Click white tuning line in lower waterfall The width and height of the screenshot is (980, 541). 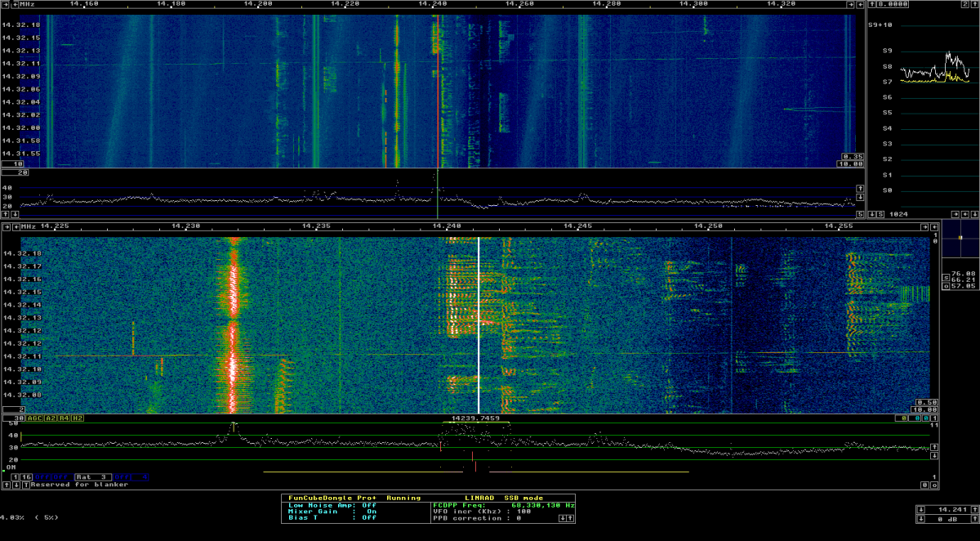point(479,327)
